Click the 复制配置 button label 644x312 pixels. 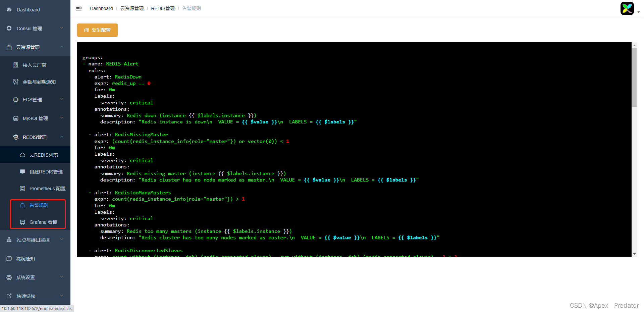[x=101, y=30]
